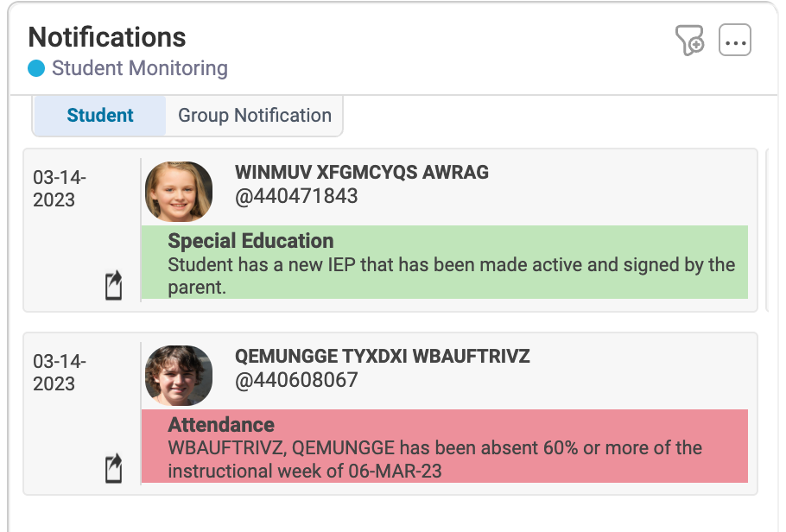Open the more options ellipsis menu

[735, 41]
